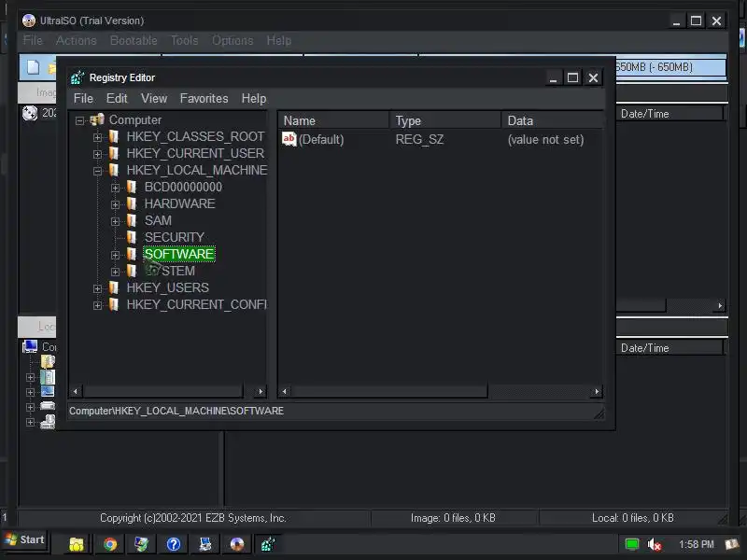Viewport: 747px width, 560px height.
Task: Open the Tools menu in UltraISO
Action: tap(184, 40)
